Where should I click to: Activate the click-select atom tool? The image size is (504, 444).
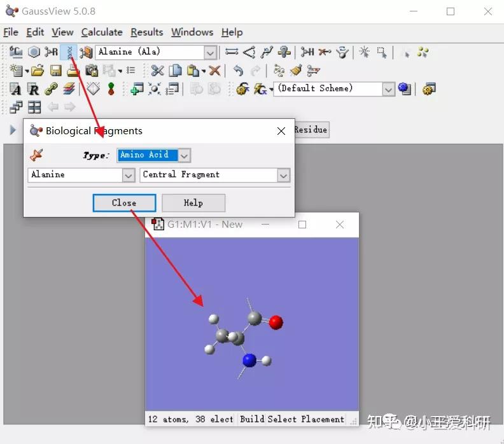point(365,52)
